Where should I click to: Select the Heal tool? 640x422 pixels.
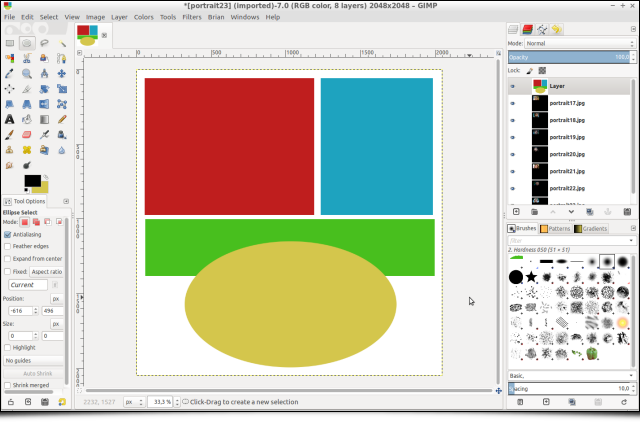pos(27,150)
